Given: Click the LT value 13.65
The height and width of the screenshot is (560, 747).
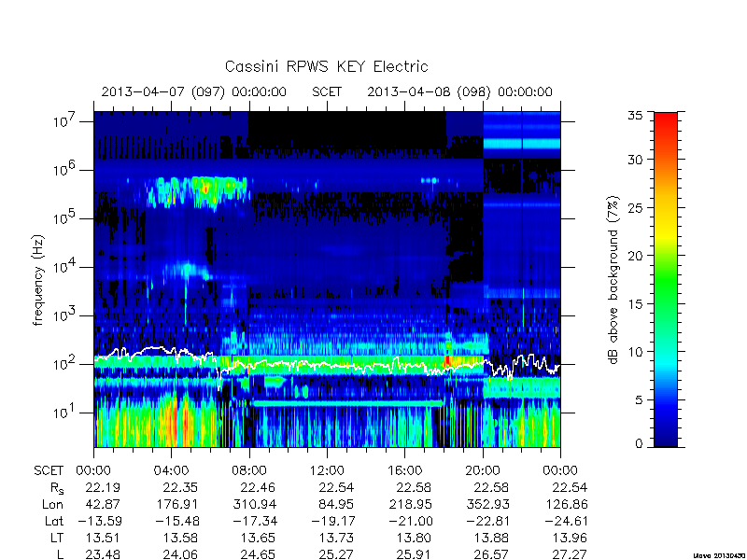Looking at the screenshot, I should click(x=258, y=539).
